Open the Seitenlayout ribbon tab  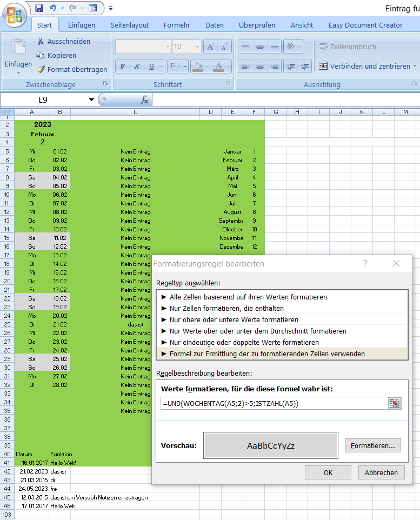[130, 25]
